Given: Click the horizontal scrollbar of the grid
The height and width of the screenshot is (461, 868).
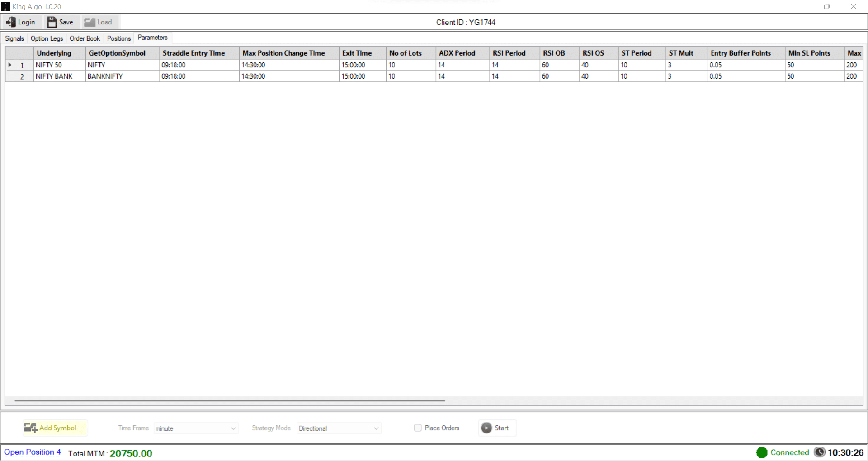Looking at the screenshot, I should [x=230, y=400].
